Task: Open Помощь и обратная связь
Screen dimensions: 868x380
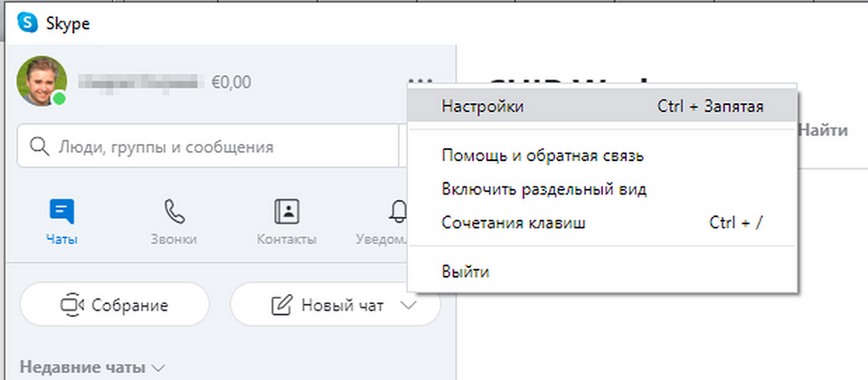Action: tap(542, 156)
